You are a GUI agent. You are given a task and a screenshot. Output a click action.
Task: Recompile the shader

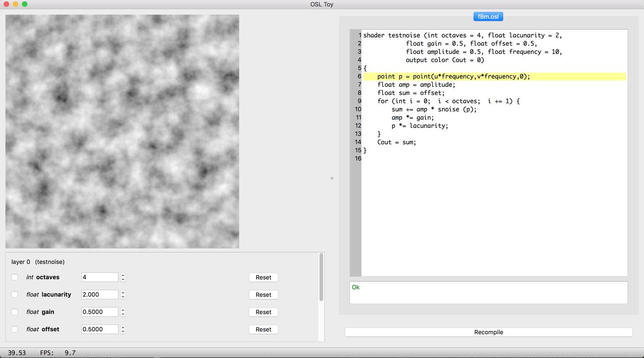tap(488, 332)
